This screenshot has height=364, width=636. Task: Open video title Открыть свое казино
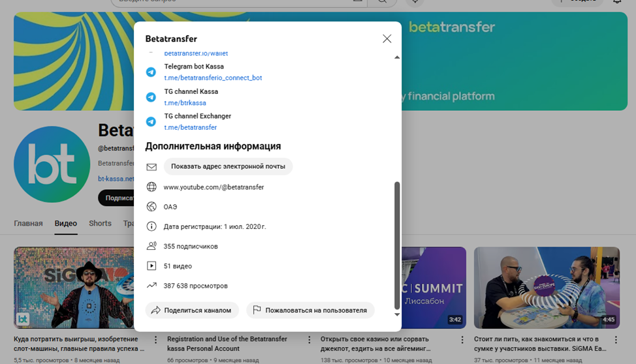(x=375, y=344)
